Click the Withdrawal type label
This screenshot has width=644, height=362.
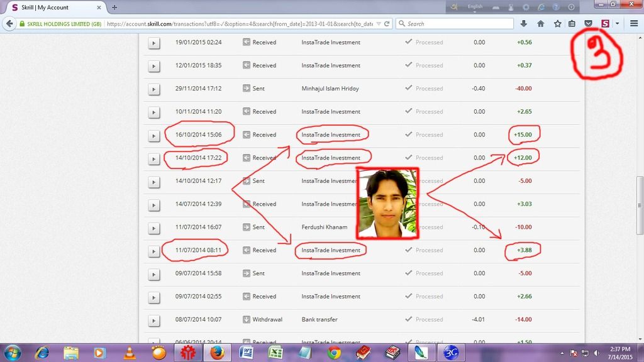(x=267, y=319)
